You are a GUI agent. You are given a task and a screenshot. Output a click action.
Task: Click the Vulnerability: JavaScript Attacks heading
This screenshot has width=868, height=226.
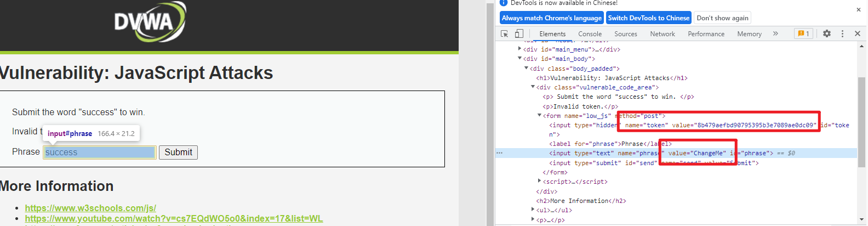click(x=136, y=73)
